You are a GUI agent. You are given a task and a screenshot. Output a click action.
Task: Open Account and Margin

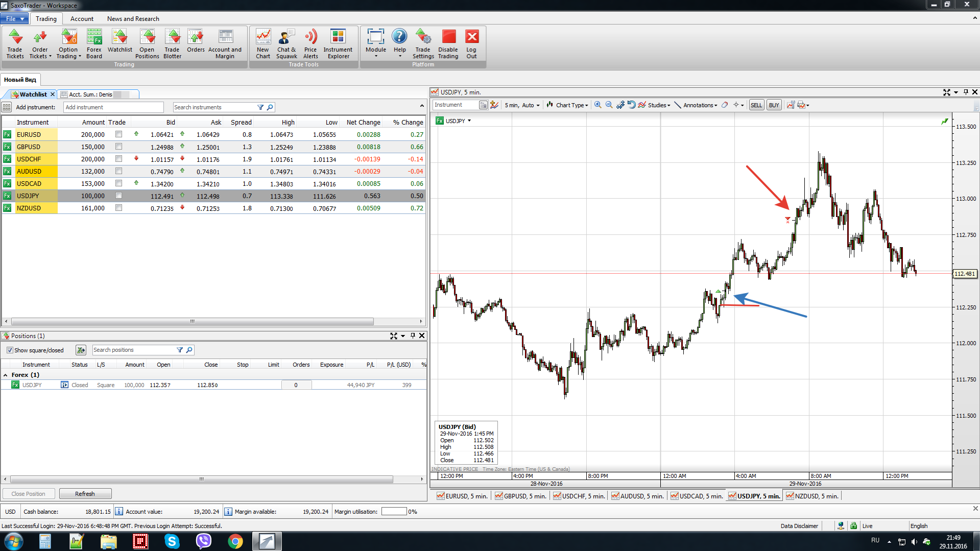pyautogui.click(x=225, y=44)
